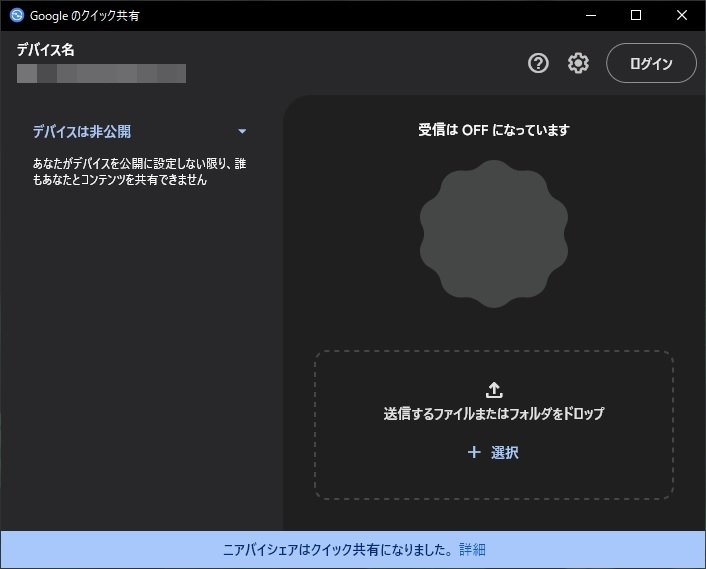Open the help question-mark icon
The height and width of the screenshot is (569, 706).
click(538, 63)
